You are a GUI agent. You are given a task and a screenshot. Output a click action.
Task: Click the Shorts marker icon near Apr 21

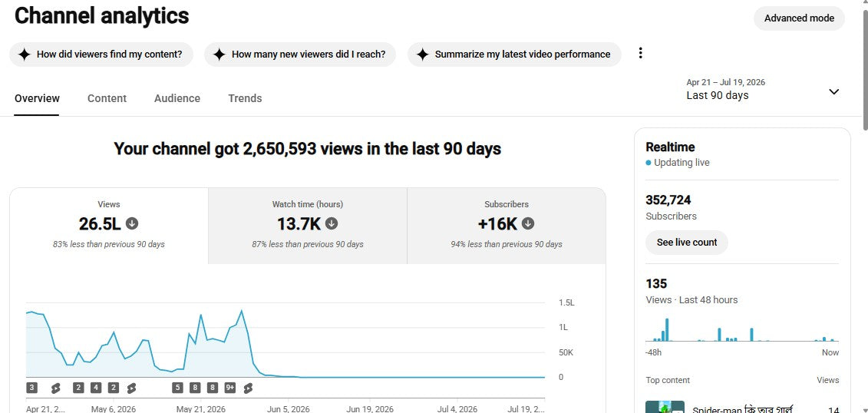tap(55, 388)
